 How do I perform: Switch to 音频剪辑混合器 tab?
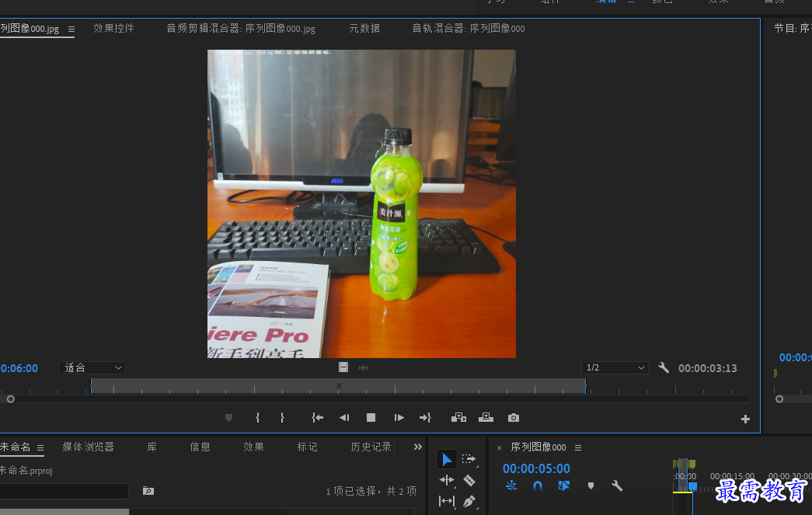click(x=241, y=29)
